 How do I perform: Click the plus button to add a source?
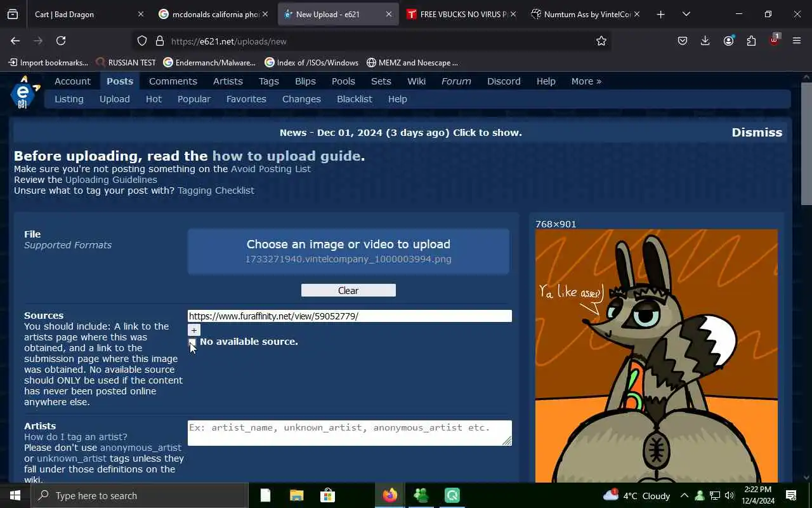194,330
